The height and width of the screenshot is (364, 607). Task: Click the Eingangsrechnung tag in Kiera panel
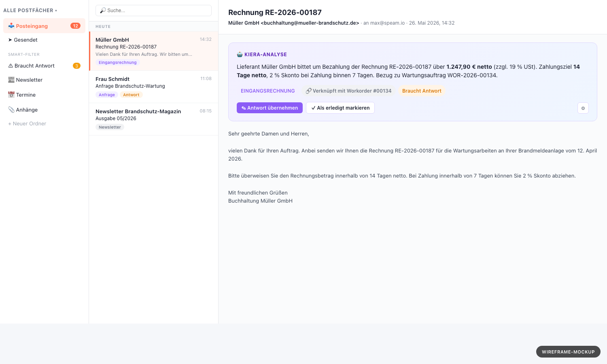click(268, 91)
